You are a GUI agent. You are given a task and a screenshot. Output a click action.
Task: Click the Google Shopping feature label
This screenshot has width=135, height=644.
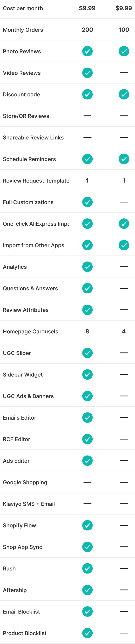tap(25, 482)
